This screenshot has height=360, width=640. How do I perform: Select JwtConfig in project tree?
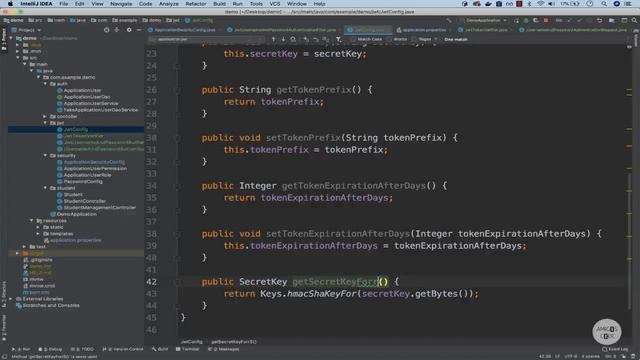coord(76,129)
